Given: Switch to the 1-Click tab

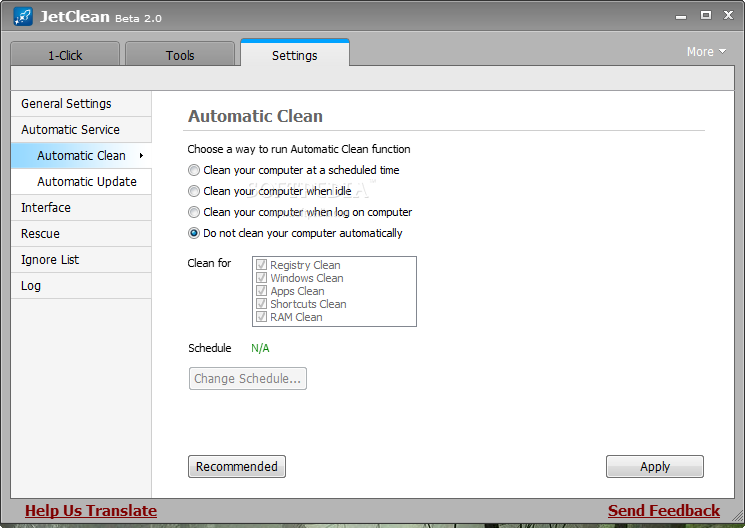Looking at the screenshot, I should click(x=65, y=55).
